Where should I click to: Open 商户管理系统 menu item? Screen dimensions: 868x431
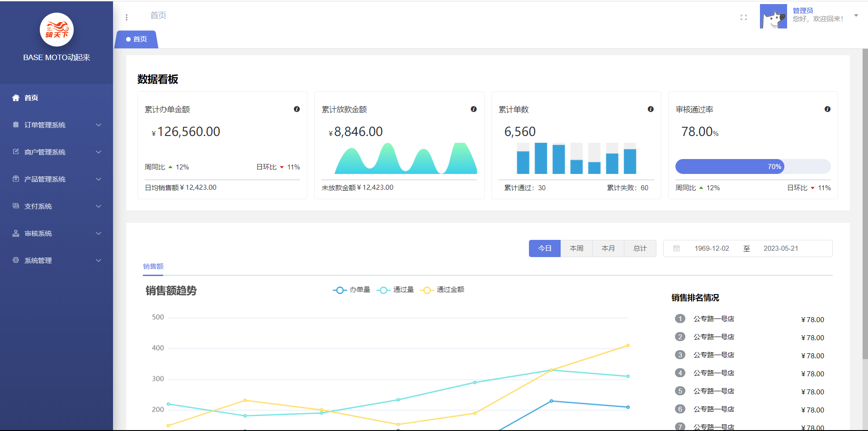57,152
